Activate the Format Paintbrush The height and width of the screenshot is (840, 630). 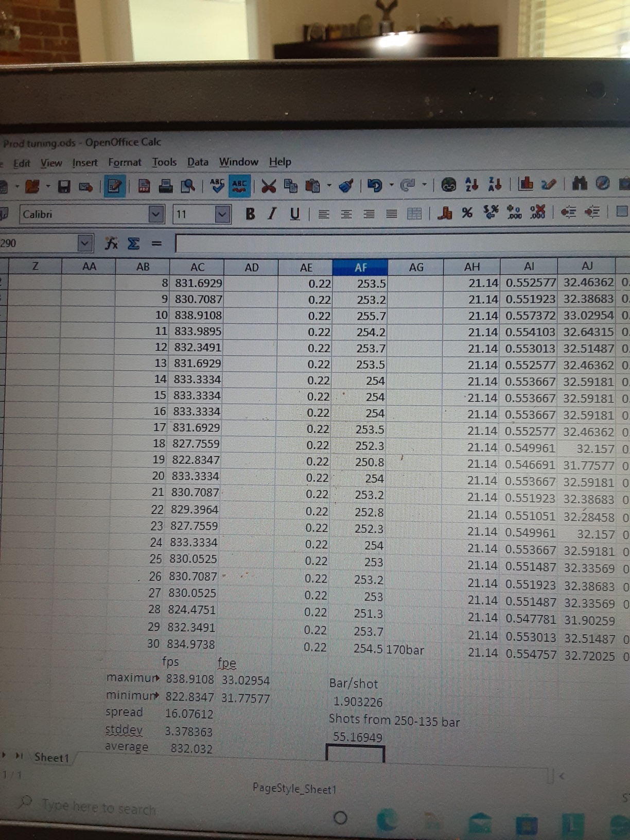346,185
